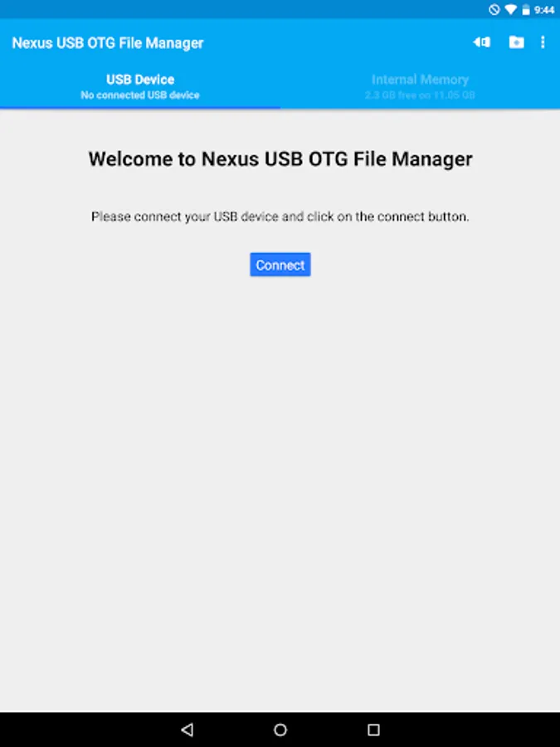The height and width of the screenshot is (747, 560).
Task: Switch to the Internal Memory tab
Action: click(x=420, y=86)
